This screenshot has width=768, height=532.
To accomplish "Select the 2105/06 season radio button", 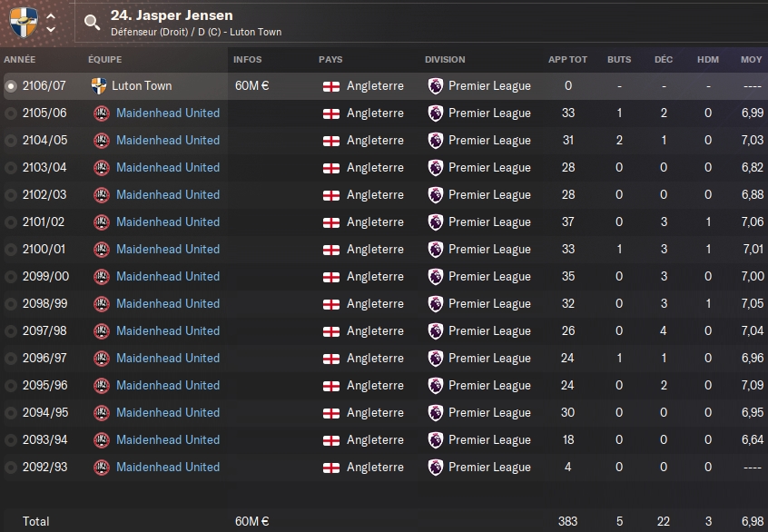I will (10, 113).
